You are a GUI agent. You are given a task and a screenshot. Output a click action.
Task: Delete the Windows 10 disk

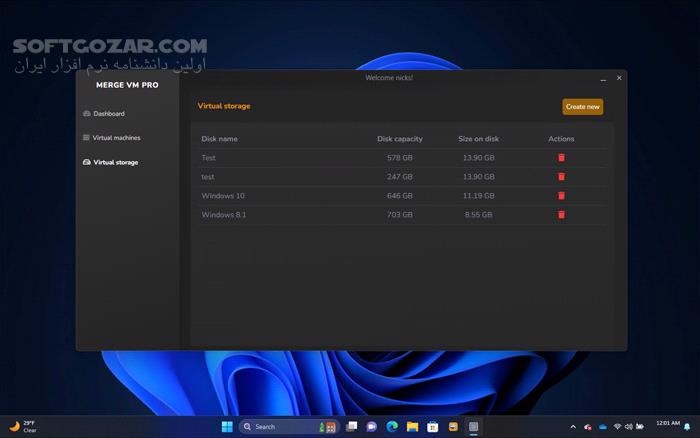[x=561, y=196]
